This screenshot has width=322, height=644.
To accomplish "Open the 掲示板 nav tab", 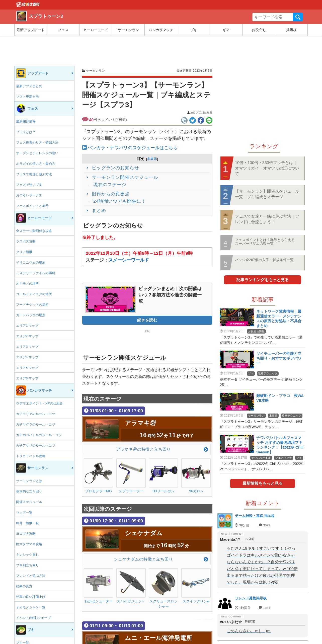I will click(291, 30).
